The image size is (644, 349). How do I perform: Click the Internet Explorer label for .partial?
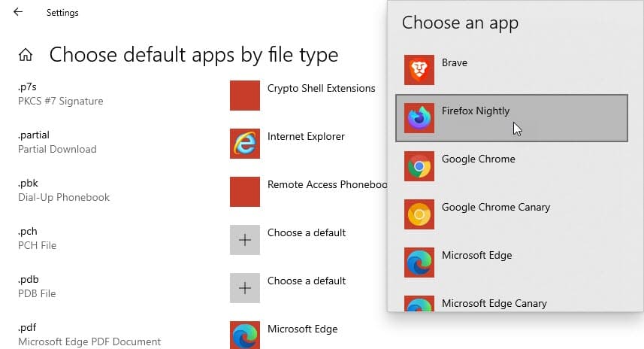tap(306, 137)
